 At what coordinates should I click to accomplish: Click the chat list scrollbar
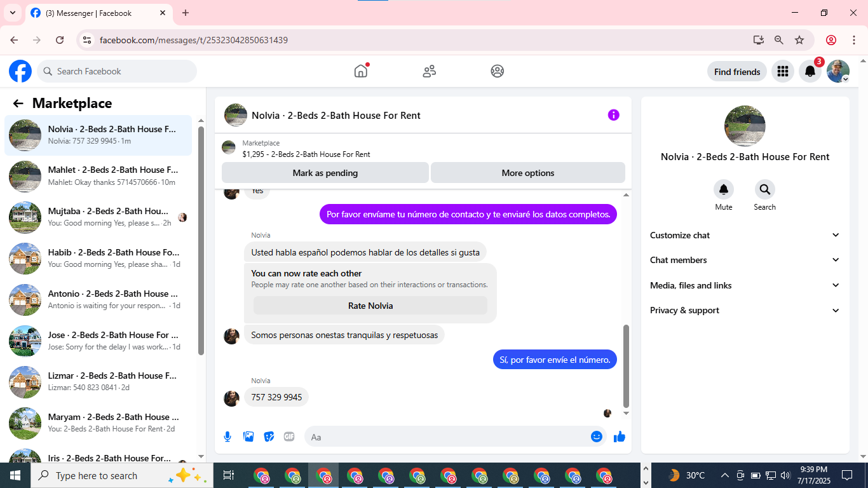pyautogui.click(x=201, y=240)
